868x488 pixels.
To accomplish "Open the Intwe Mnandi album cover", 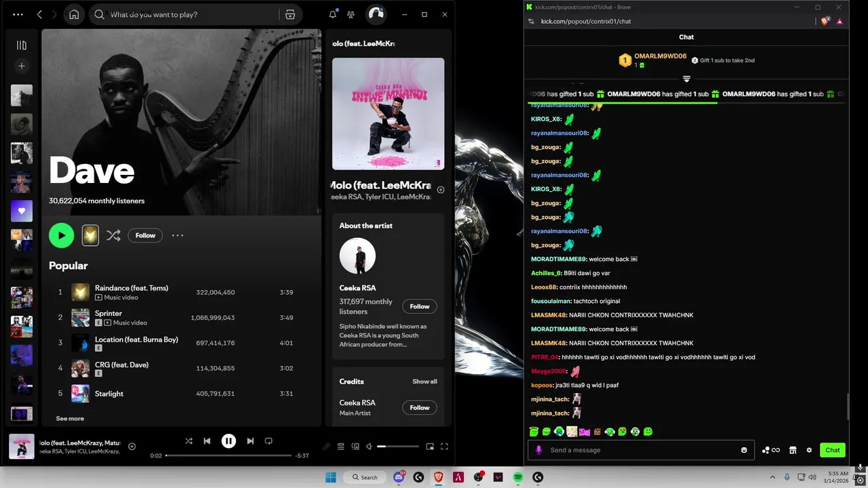I will click(388, 113).
